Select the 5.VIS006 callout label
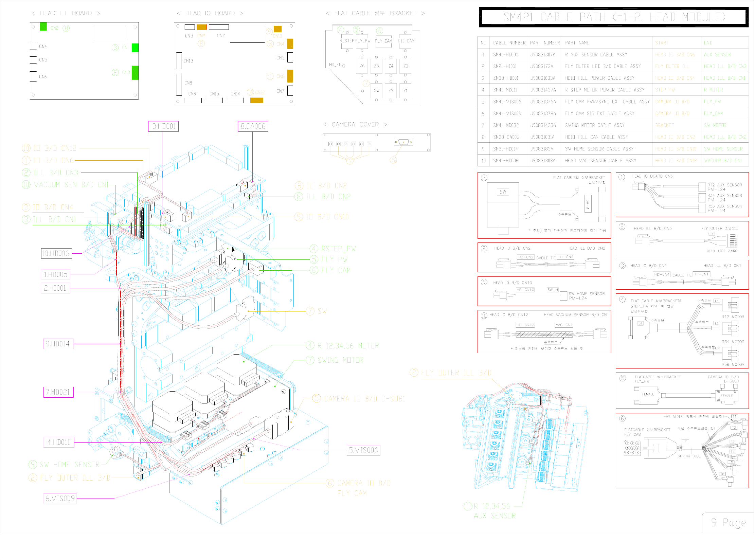Image resolution: width=754 pixels, height=560 pixels. tap(363, 450)
